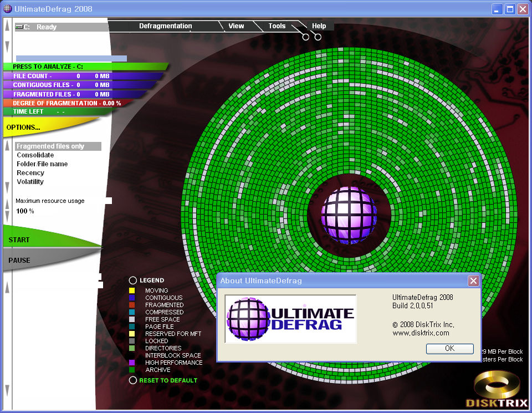Click the Maximum resource usage label
The width and height of the screenshot is (532, 413).
click(50, 201)
